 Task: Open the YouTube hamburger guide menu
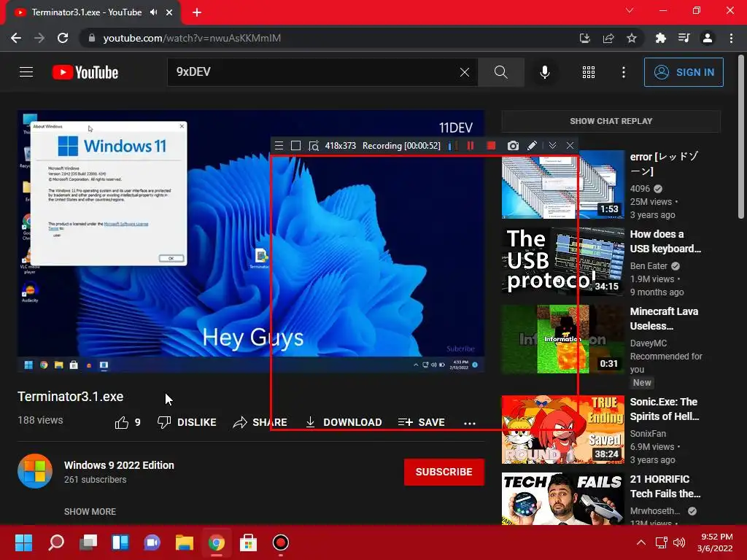pos(26,72)
